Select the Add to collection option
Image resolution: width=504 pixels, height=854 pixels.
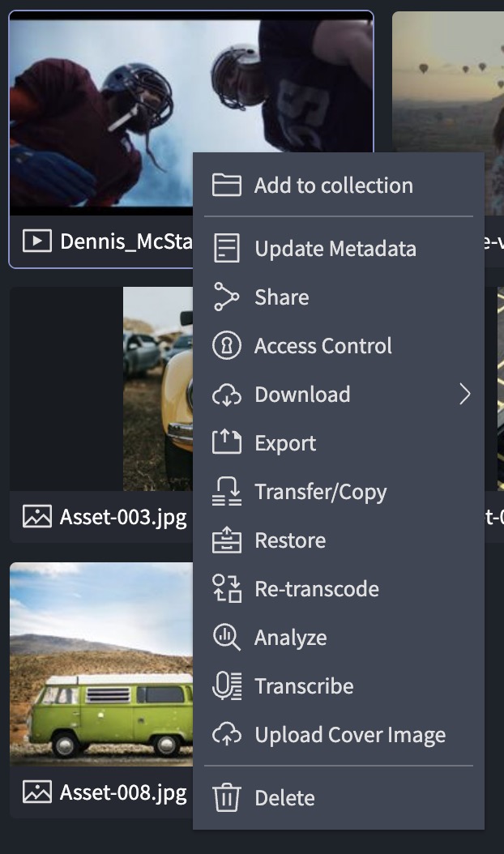click(x=333, y=186)
